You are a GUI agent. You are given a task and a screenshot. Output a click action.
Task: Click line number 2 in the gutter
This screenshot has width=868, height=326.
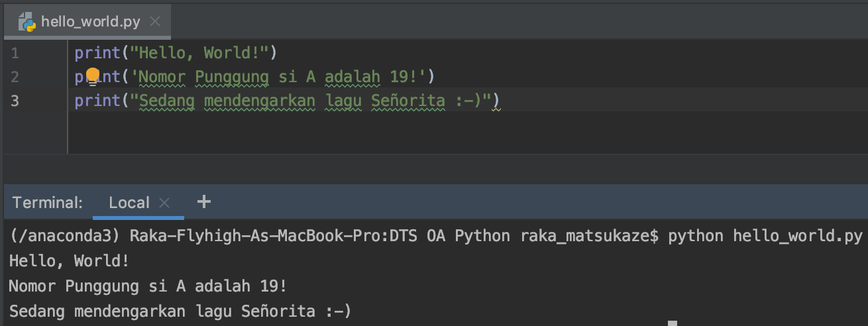tap(15, 77)
